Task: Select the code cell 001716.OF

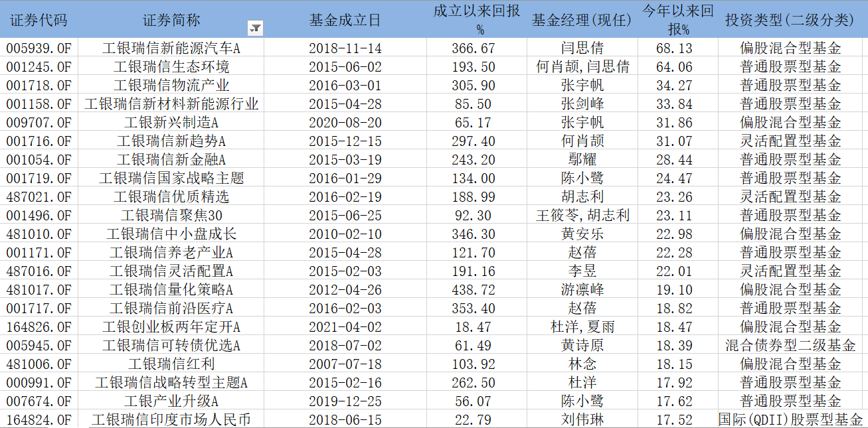Action: click(x=39, y=141)
